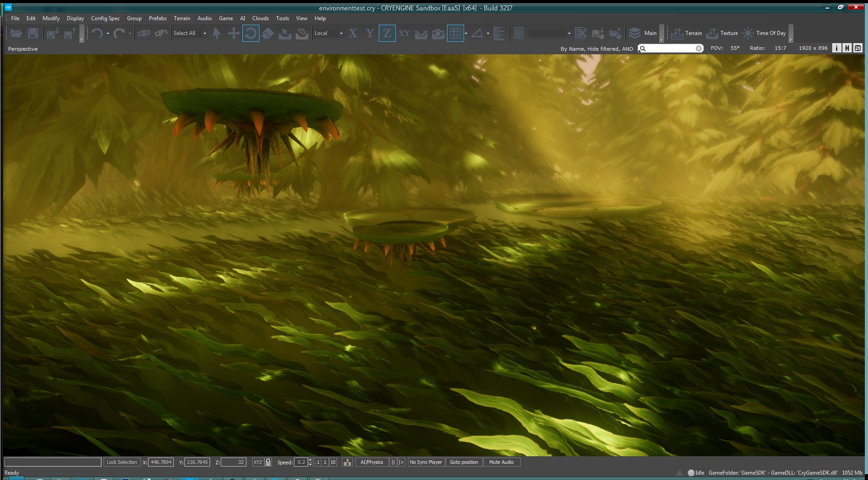Open a level with the folder icon

[x=16, y=33]
